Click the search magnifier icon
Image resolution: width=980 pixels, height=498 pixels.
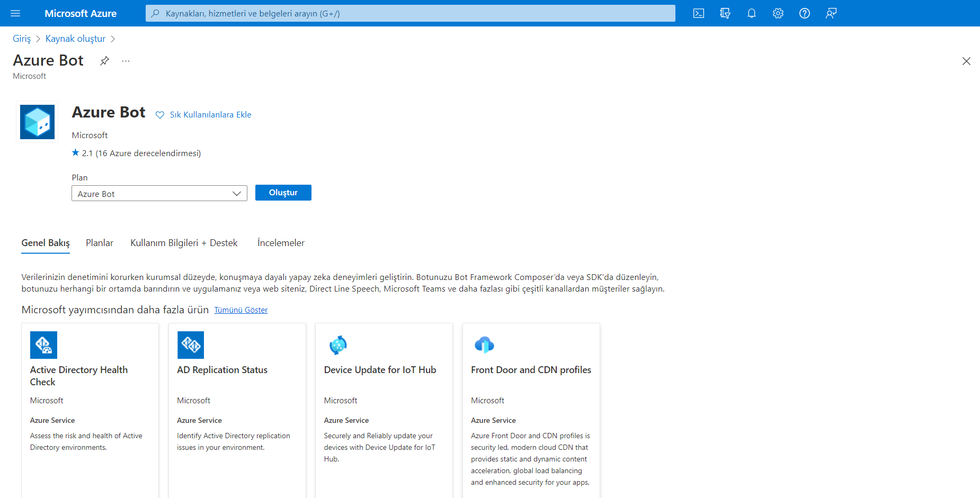[x=155, y=13]
